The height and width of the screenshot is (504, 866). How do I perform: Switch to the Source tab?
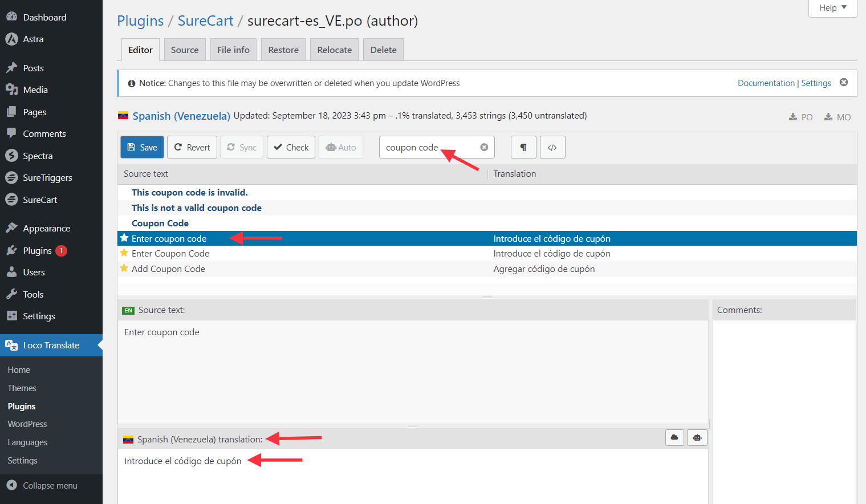click(x=185, y=50)
